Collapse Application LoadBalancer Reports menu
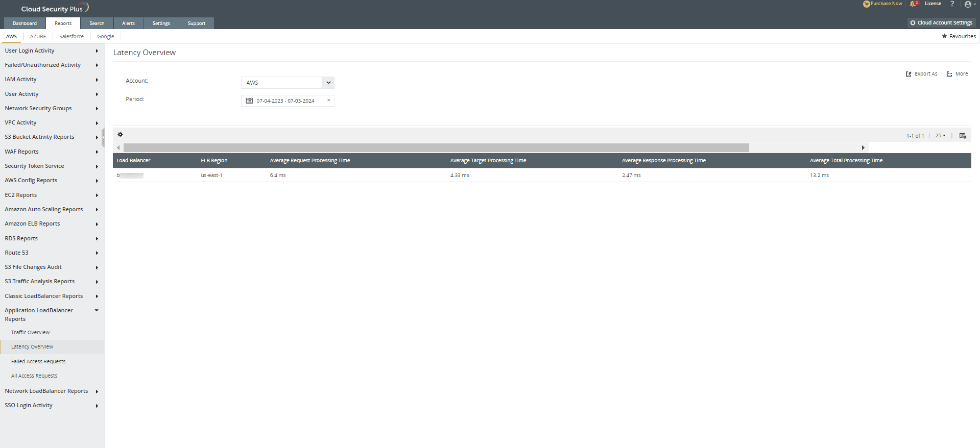 click(52, 314)
